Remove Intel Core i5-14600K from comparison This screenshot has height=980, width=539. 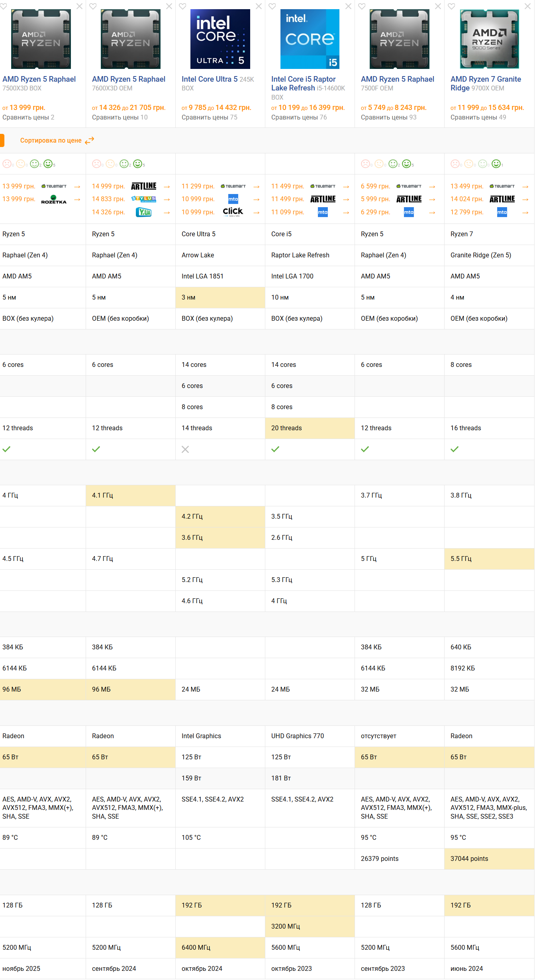348,6
